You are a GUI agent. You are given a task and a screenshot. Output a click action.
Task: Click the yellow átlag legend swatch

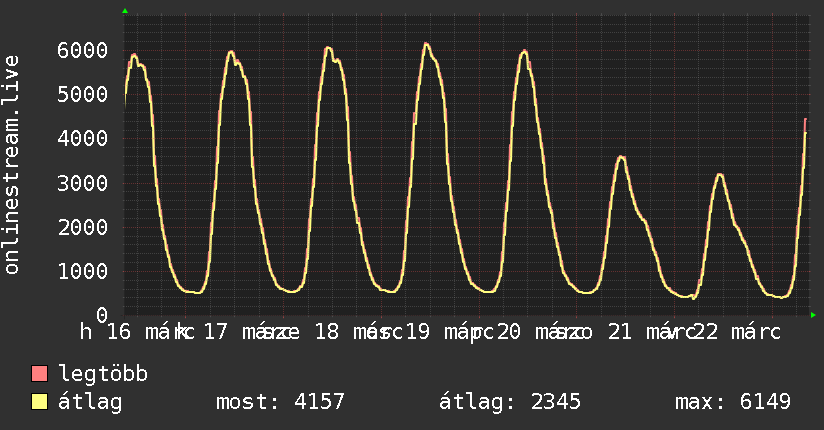[x=39, y=402]
